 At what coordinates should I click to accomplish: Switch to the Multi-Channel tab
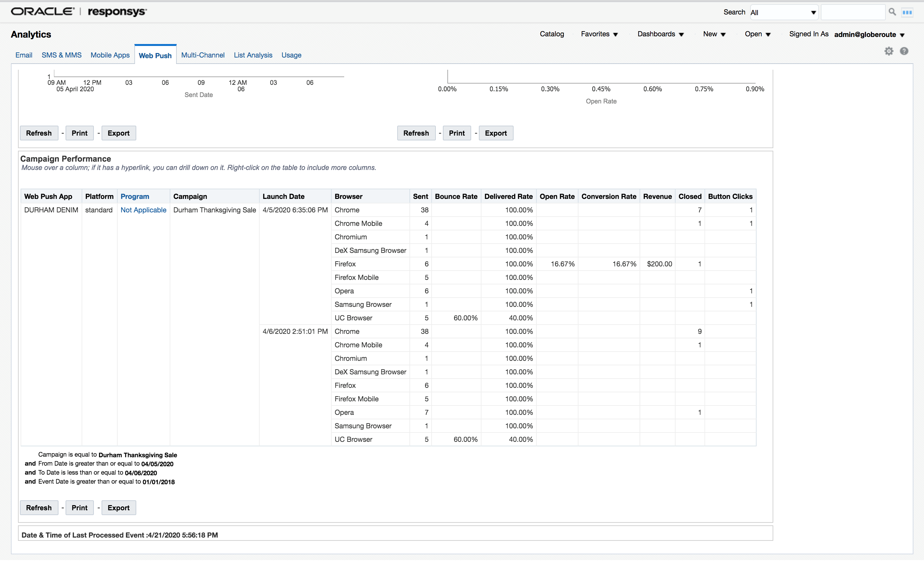pos(202,55)
